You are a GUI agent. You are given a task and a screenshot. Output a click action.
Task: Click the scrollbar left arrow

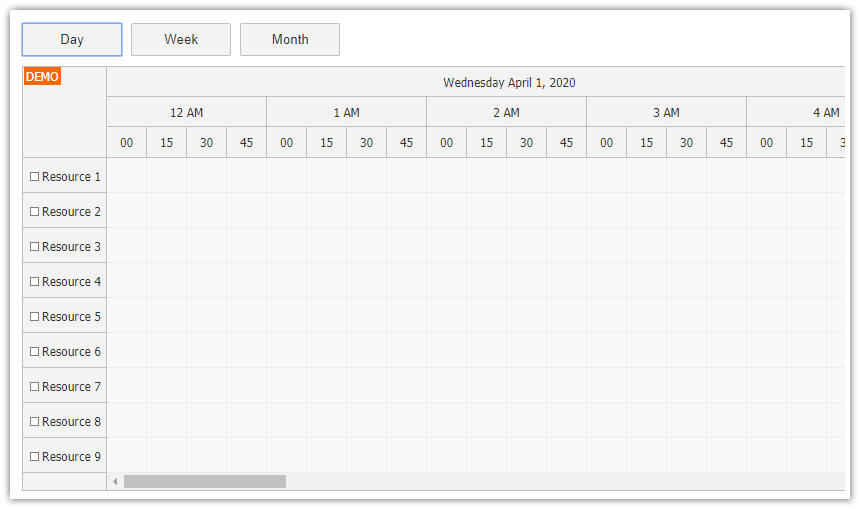(x=115, y=482)
